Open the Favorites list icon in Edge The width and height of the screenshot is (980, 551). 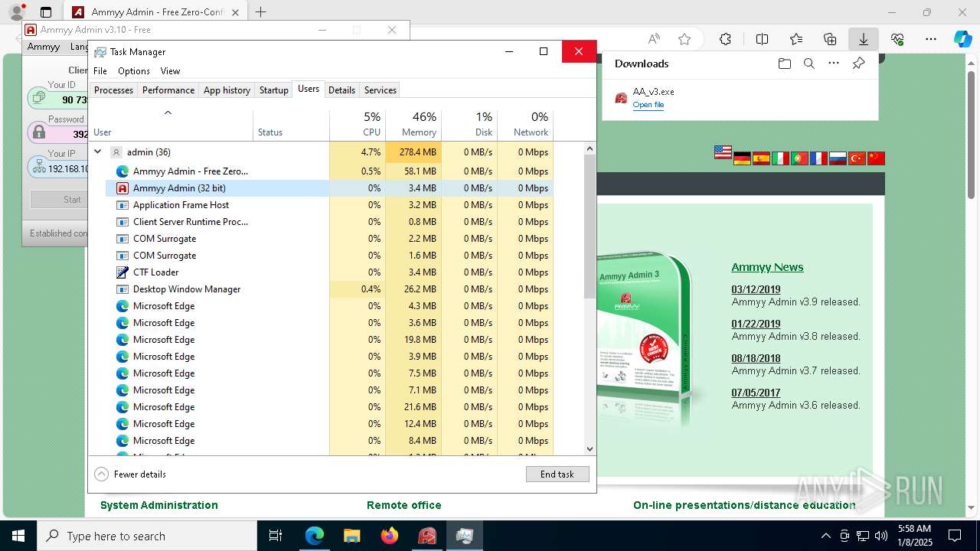click(x=796, y=39)
